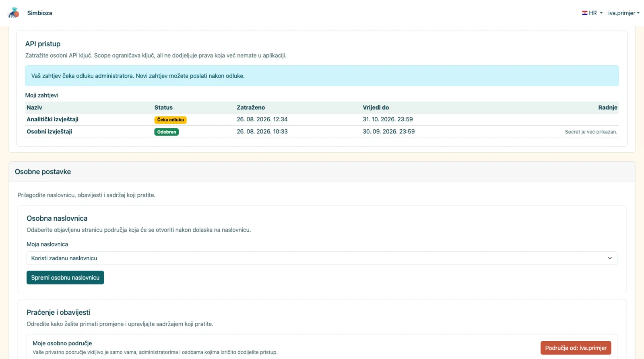This screenshot has width=644, height=359.
Task: Click the Moje osobno područje label
Action: (62, 343)
